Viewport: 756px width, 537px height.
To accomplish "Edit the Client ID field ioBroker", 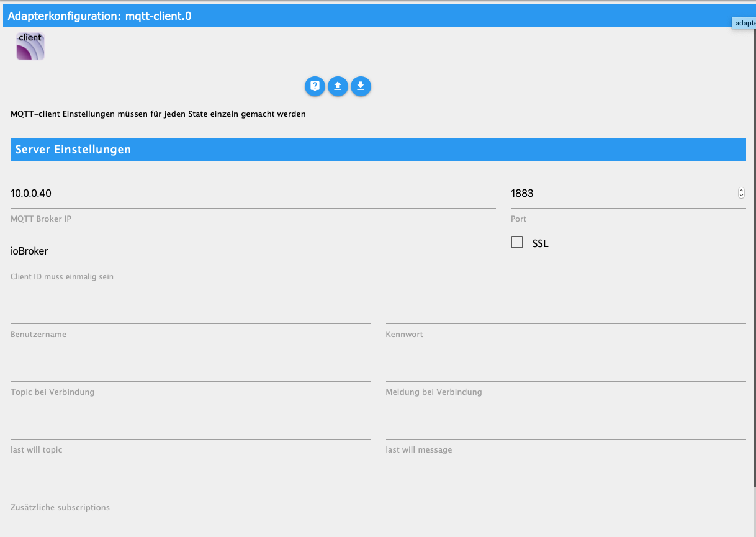I will 253,251.
